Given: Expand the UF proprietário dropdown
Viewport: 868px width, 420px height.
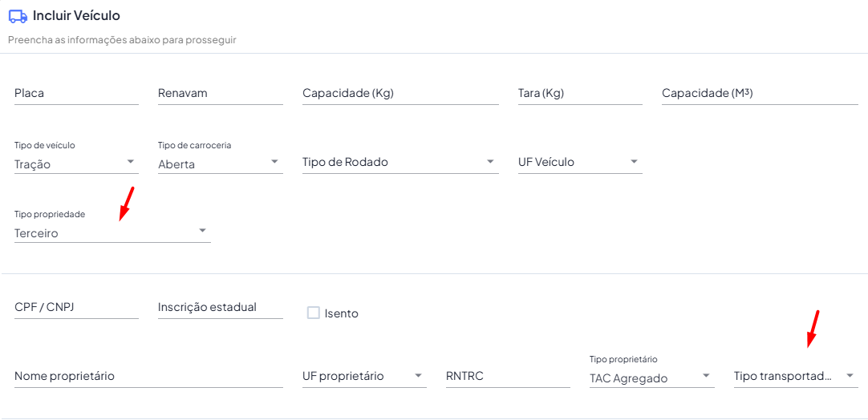Looking at the screenshot, I should click(x=363, y=376).
